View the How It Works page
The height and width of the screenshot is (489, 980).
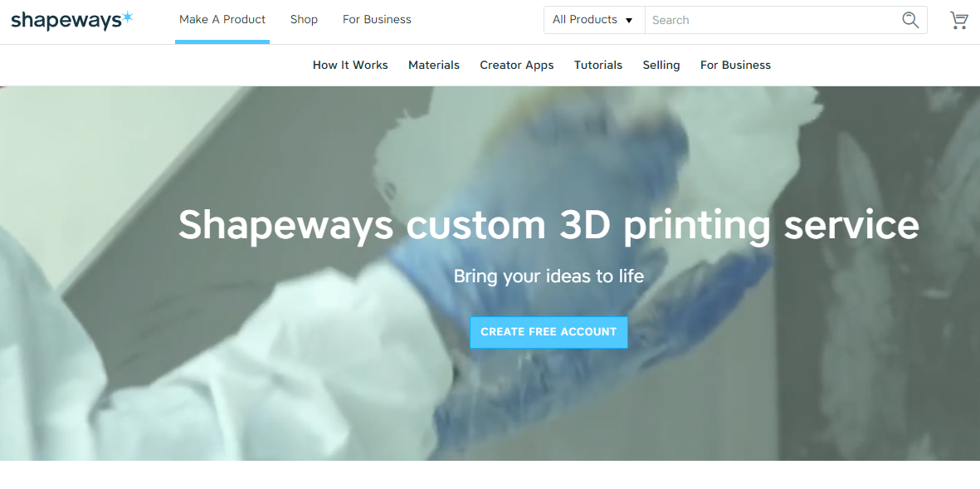(350, 65)
